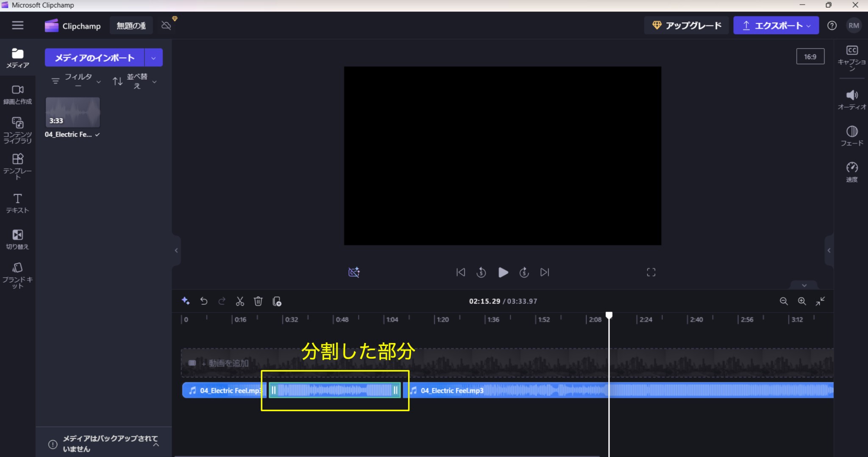The height and width of the screenshot is (457, 868).
Task: Open the help question mark icon
Action: tap(832, 25)
